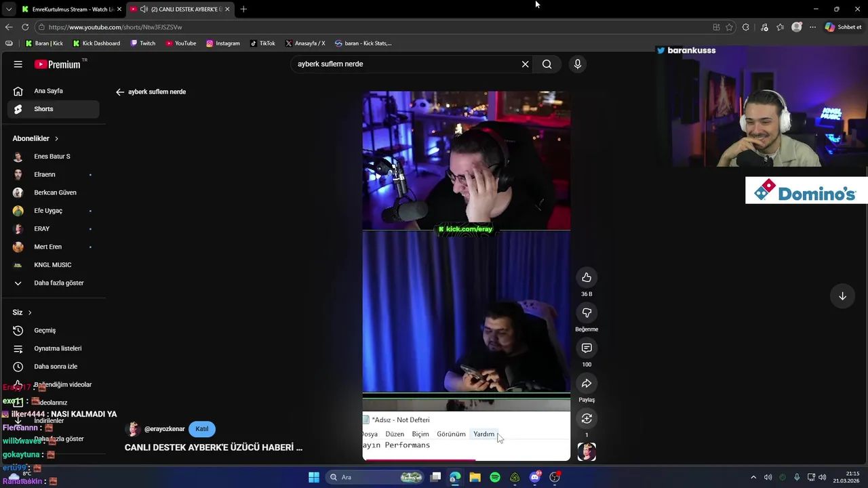Expand the Abonelikler section chevron
The height and width of the screenshot is (488, 868).
[56, 138]
